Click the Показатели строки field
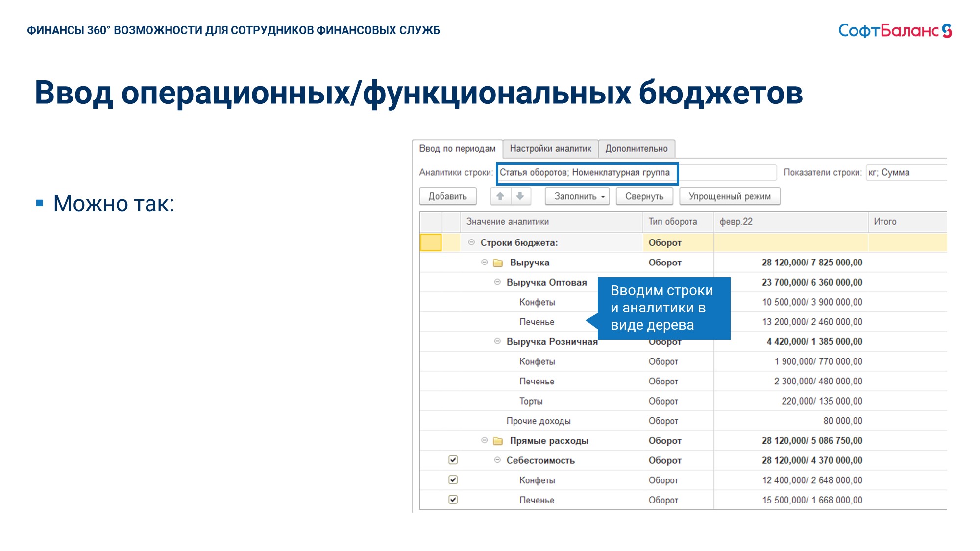The height and width of the screenshot is (551, 980). point(906,173)
